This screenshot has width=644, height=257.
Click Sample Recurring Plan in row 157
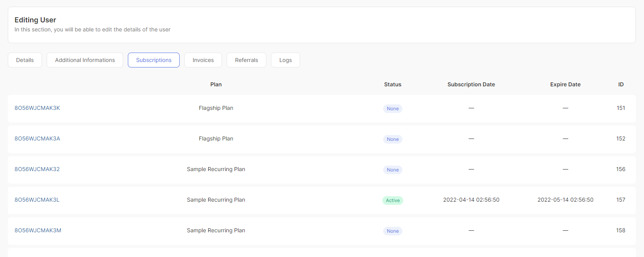(x=216, y=200)
